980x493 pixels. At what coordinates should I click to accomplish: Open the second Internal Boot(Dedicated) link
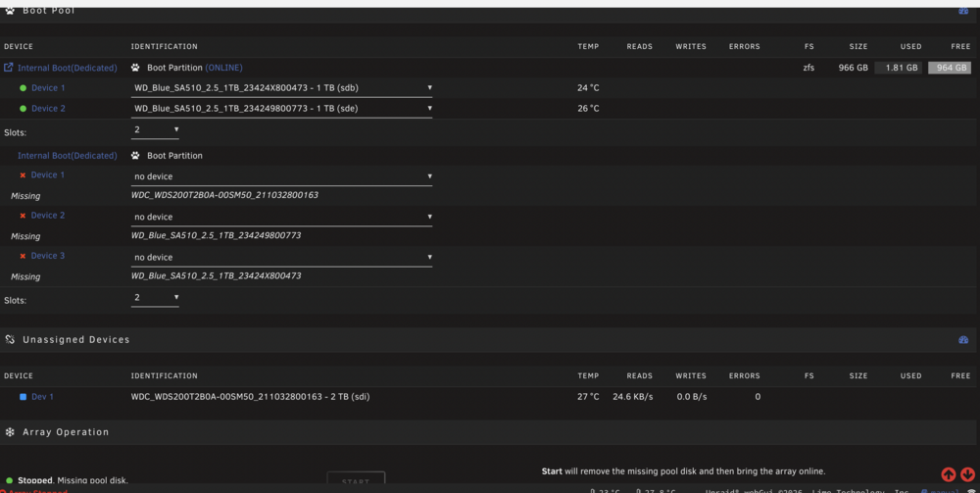click(68, 156)
